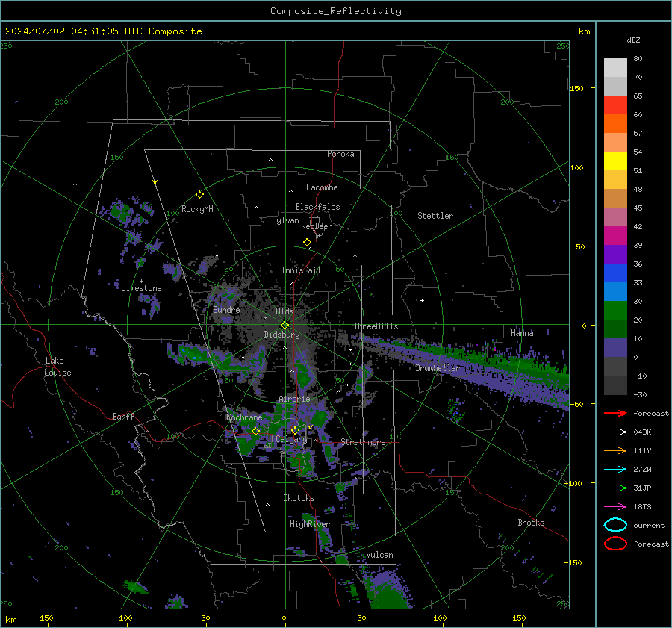Select the yellow diamond marker above the Calgary label
This screenshot has height=628, width=672.
tap(295, 430)
